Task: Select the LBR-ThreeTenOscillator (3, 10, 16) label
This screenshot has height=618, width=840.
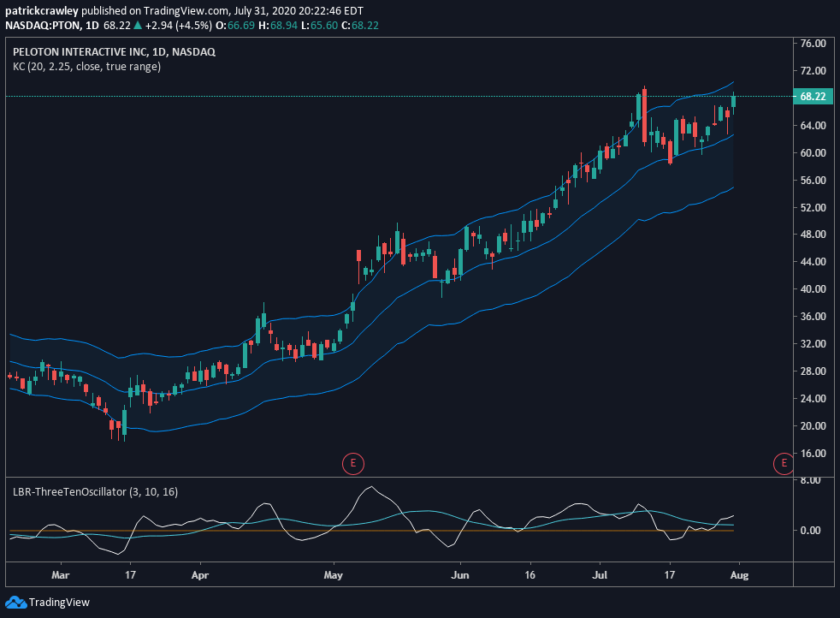Action: [x=95, y=491]
